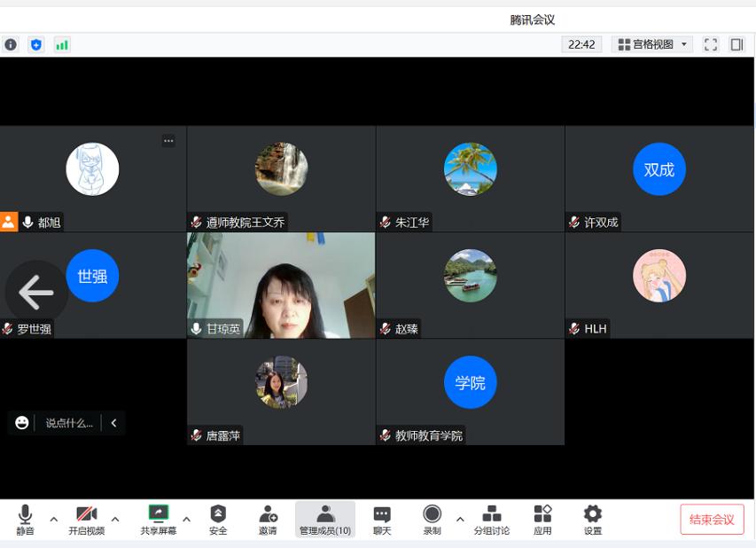This screenshot has height=548, width=756.
Task: Click the muted mic icon of 遵师教院王文乔
Action: [196, 223]
